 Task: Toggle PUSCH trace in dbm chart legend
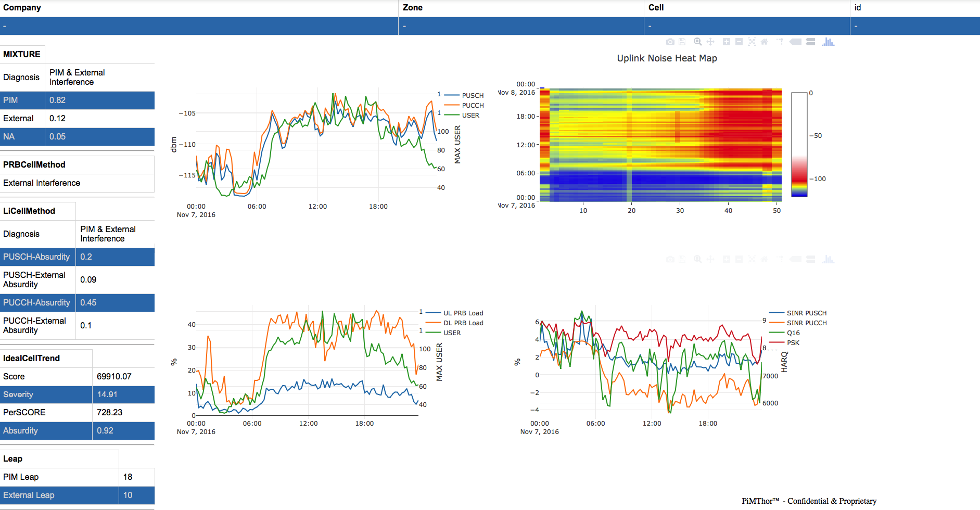[464, 95]
